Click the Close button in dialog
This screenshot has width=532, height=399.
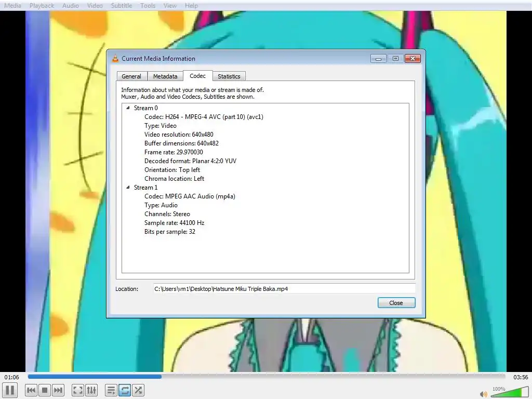tap(396, 303)
